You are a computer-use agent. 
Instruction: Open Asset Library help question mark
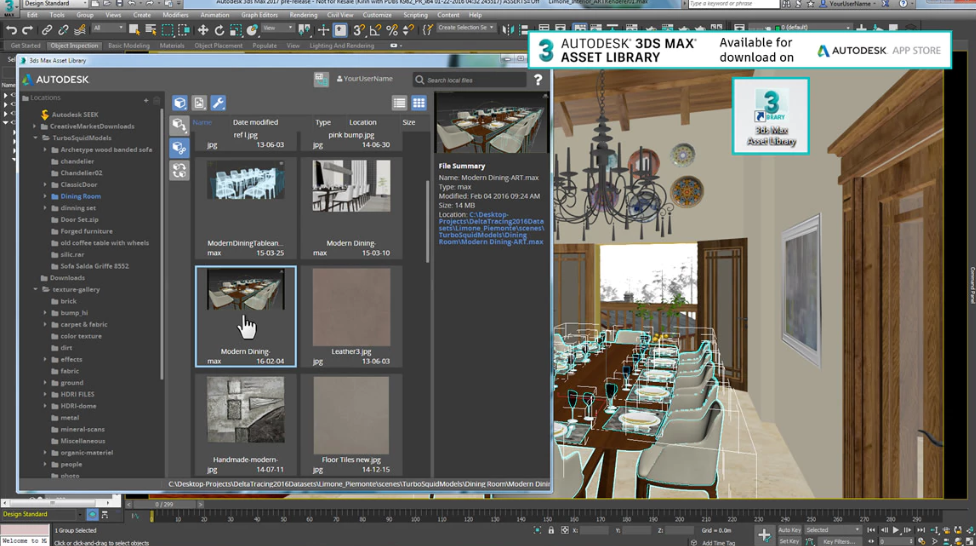point(538,80)
